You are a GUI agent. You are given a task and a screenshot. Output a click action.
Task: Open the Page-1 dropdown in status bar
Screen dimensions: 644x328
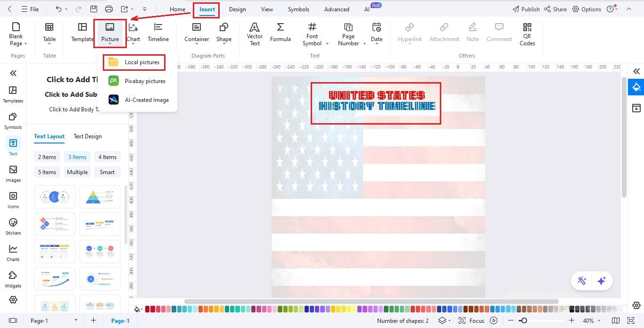[76, 320]
